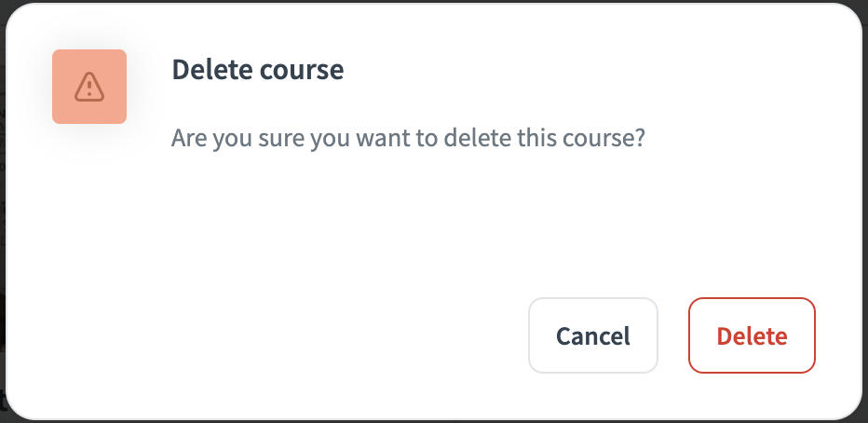Confirm course deletion with Delete
Screen dimensions: 868x423
(752, 335)
